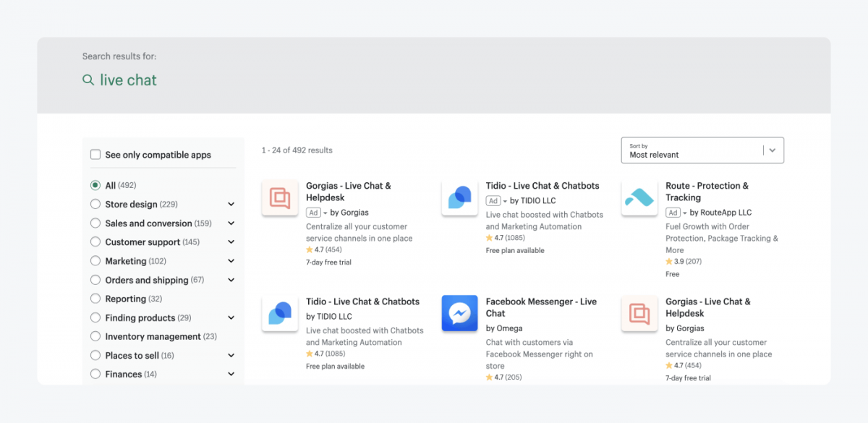Screen dimensions: 868x423
Task: Select the Store design filter radio
Action: point(95,205)
